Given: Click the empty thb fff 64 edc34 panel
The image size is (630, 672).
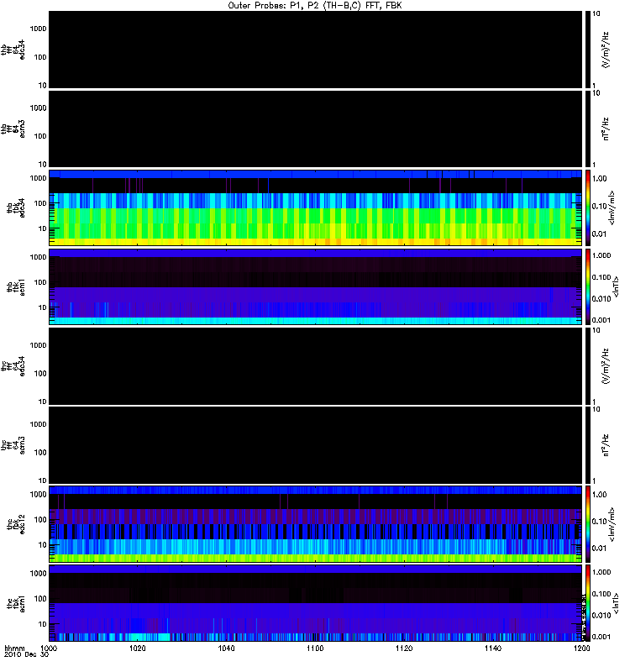Looking at the screenshot, I should click(315, 50).
